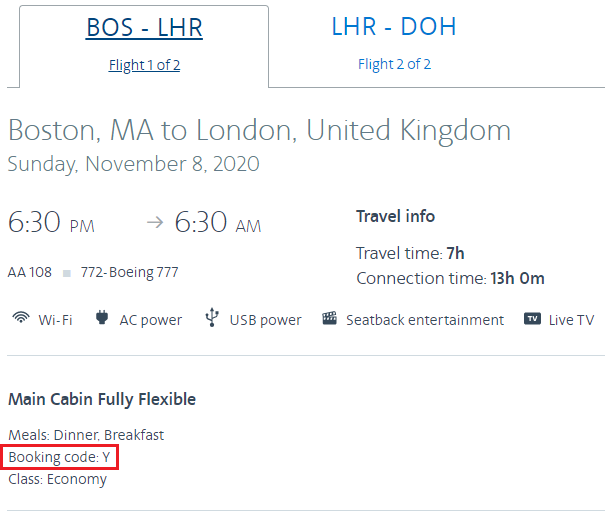605x517 pixels.
Task: Click the Wi-Fi amenity icon
Action: click(x=20, y=319)
